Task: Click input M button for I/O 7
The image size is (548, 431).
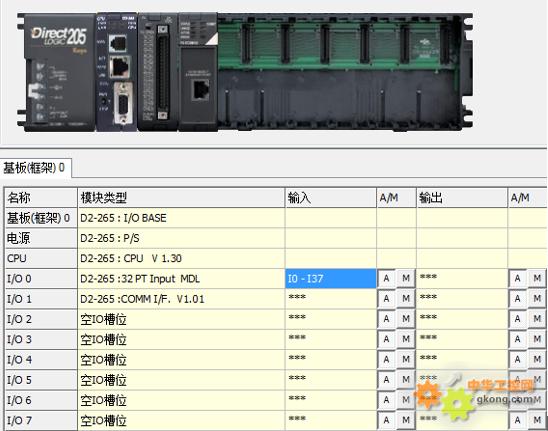Action: tap(406, 420)
